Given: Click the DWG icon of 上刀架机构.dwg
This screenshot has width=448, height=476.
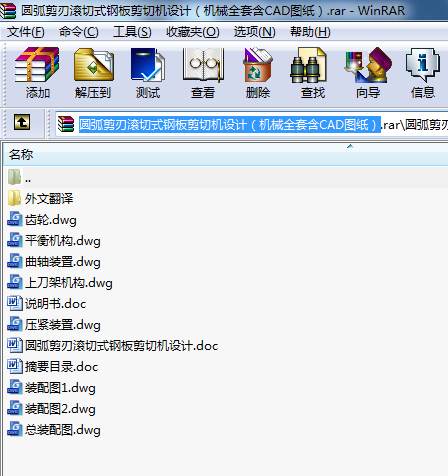Looking at the screenshot, I should [x=15, y=282].
